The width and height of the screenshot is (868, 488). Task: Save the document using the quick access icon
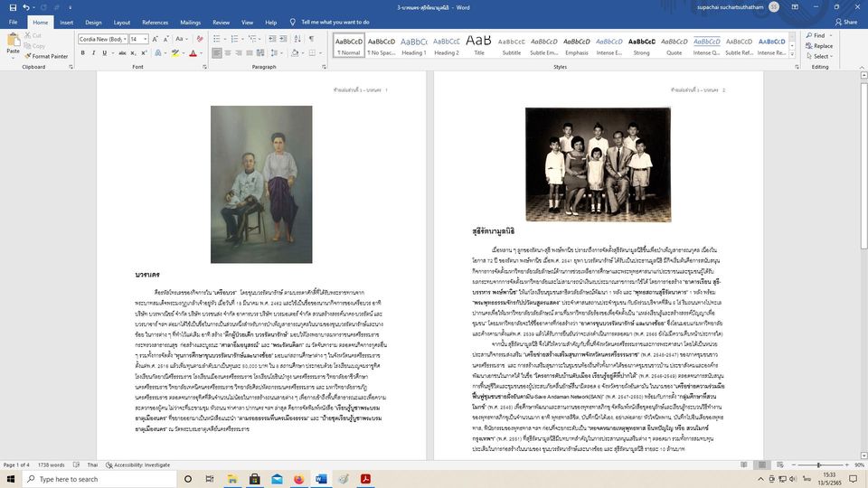point(13,7)
